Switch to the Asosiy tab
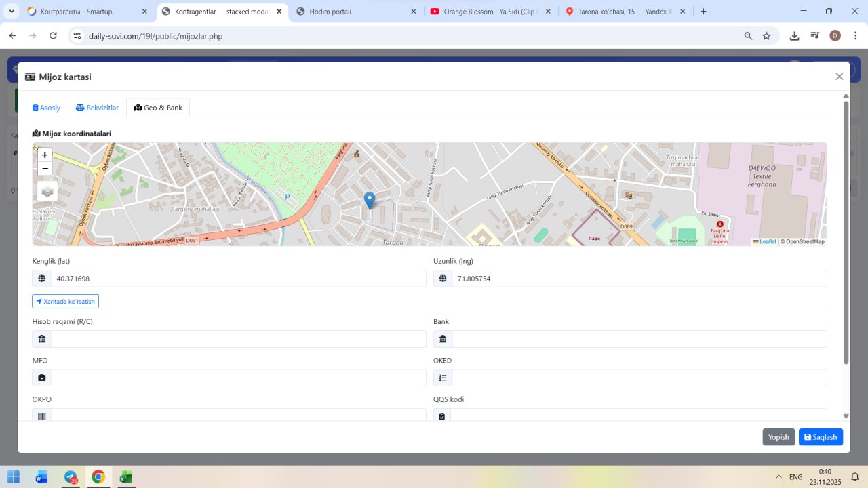This screenshot has height=488, width=868. click(x=47, y=108)
